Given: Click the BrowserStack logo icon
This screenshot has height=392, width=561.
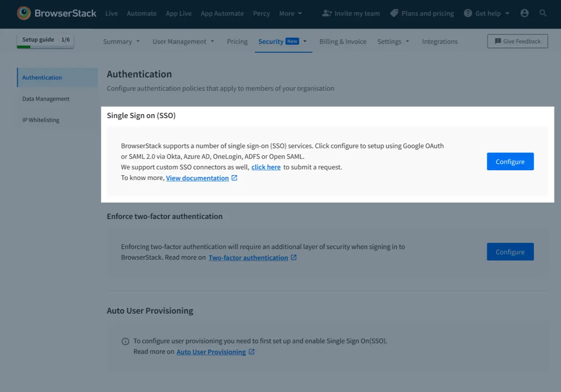Looking at the screenshot, I should pos(24,13).
